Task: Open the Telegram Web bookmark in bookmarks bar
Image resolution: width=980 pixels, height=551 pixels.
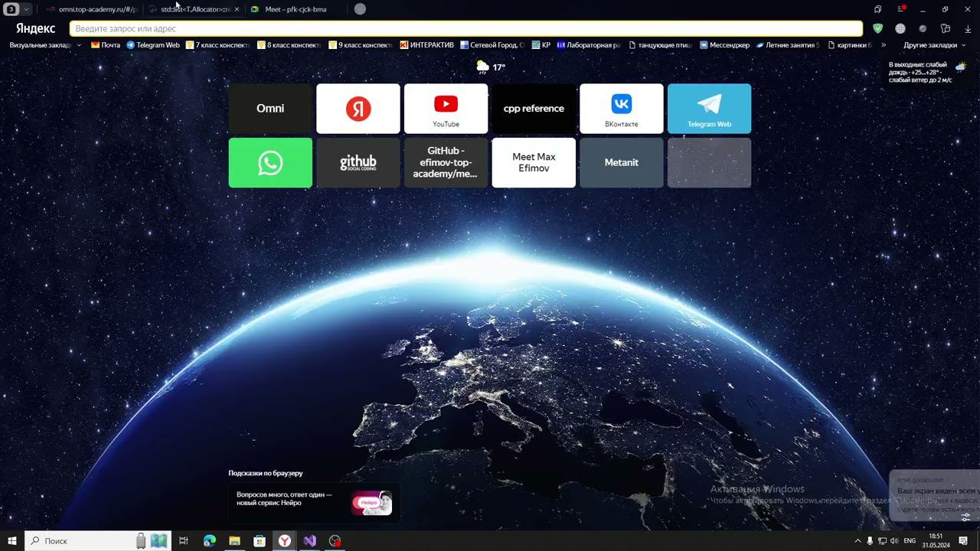Action: coord(153,45)
